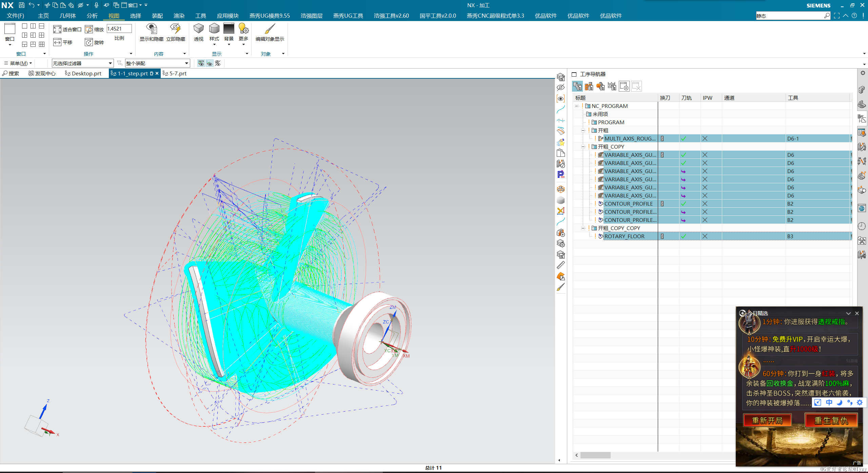
Task: Click the clock history icon in right resource bar
Action: coord(862,226)
